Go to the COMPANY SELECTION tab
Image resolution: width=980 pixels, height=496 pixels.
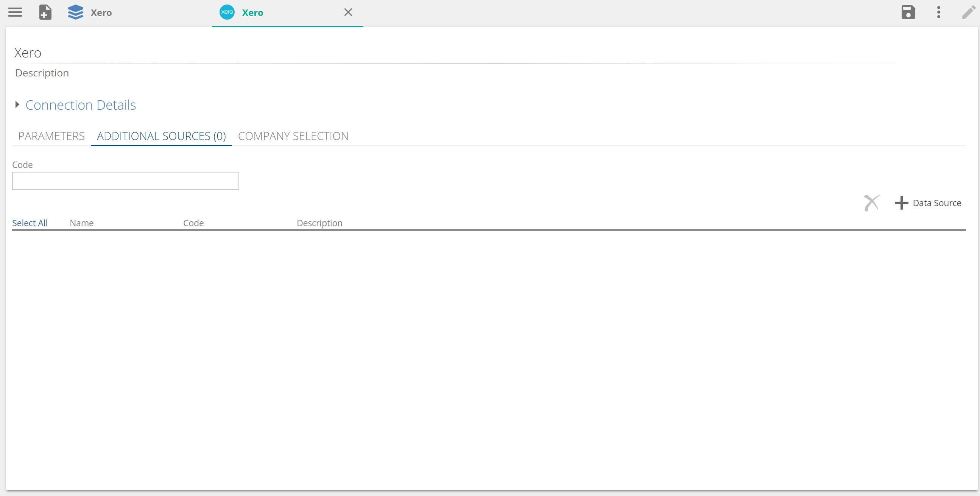[x=293, y=136]
